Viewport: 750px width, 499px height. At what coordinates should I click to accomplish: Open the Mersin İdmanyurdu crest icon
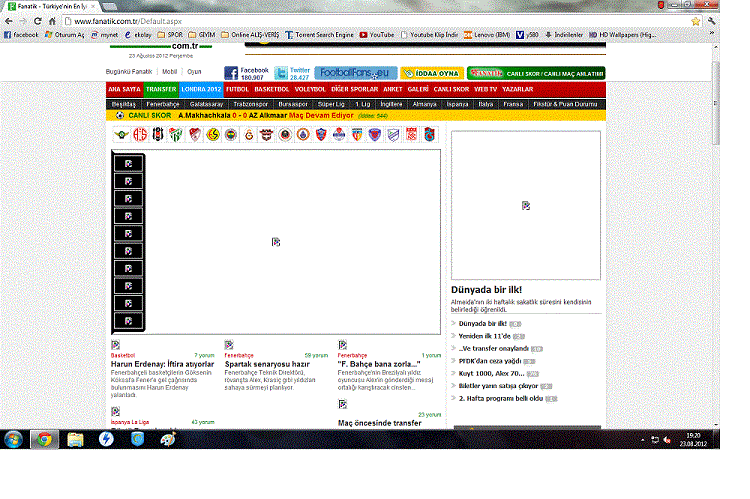375,134
